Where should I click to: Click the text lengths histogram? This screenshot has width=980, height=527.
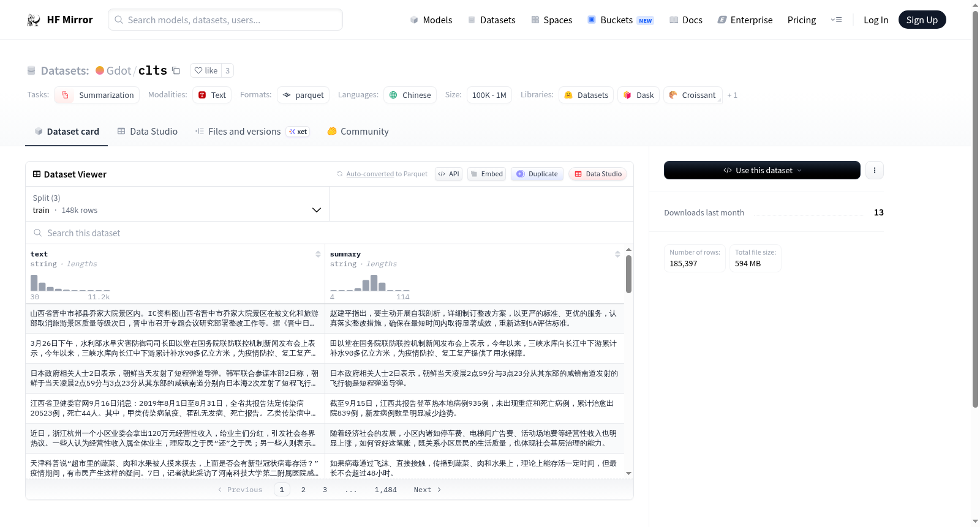[70, 282]
